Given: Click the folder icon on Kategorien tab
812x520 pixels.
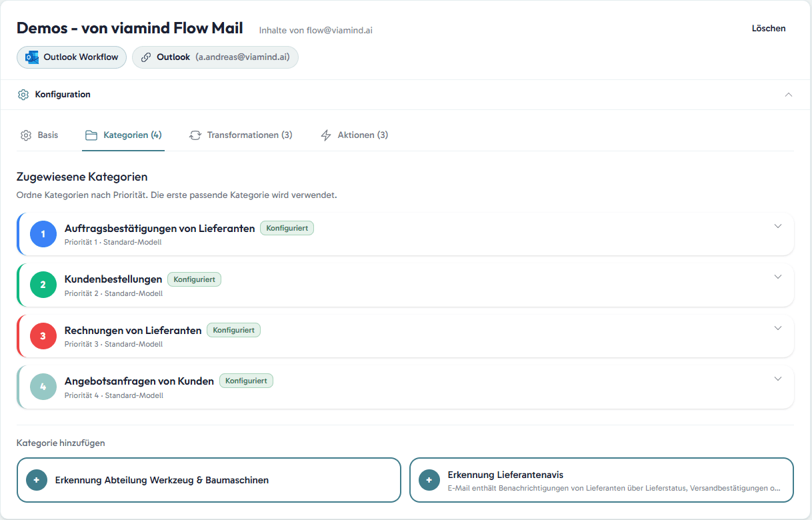Looking at the screenshot, I should coord(91,135).
